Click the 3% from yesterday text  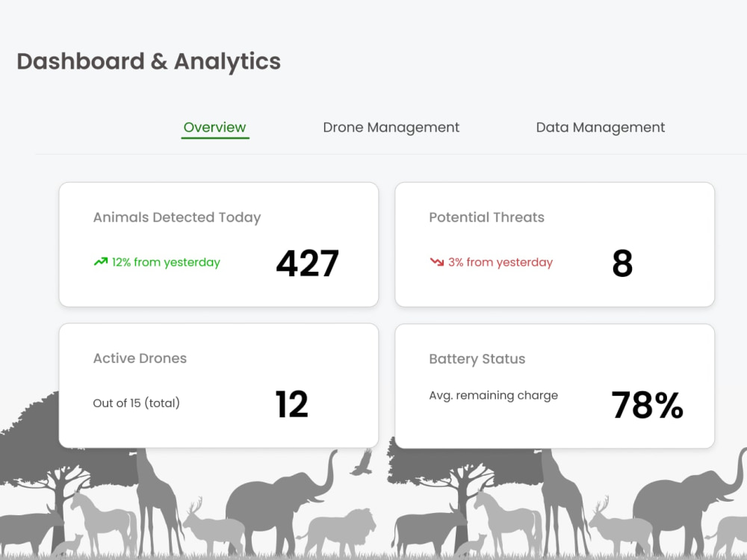[500, 262]
